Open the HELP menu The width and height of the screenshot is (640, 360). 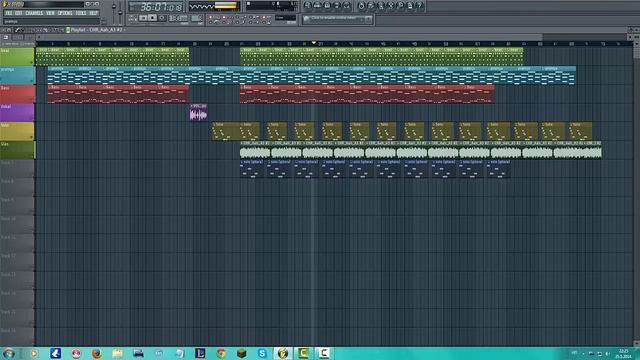pyautogui.click(x=93, y=13)
